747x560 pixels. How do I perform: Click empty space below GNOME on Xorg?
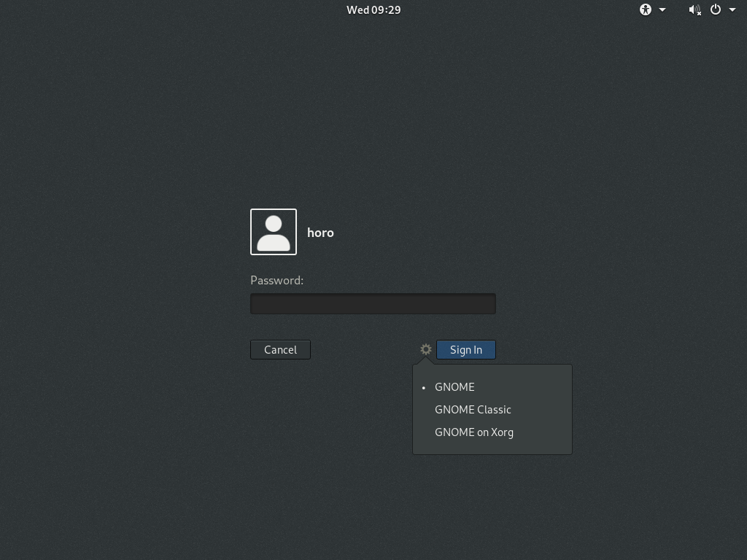pyautogui.click(x=492, y=447)
